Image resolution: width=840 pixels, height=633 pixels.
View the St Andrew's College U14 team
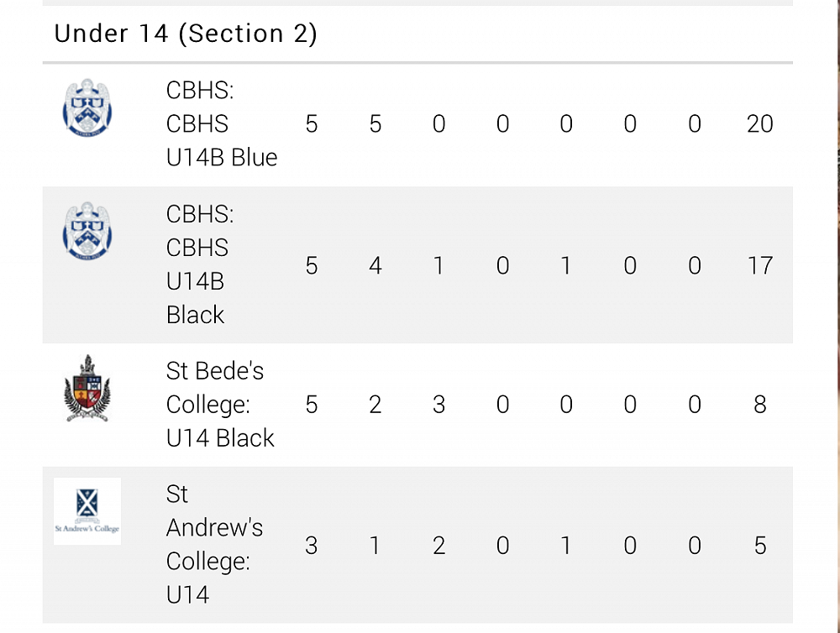coord(214,545)
